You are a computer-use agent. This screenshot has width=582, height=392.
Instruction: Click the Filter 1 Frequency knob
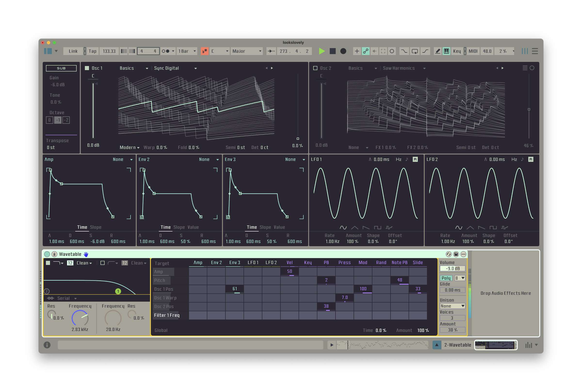80,318
